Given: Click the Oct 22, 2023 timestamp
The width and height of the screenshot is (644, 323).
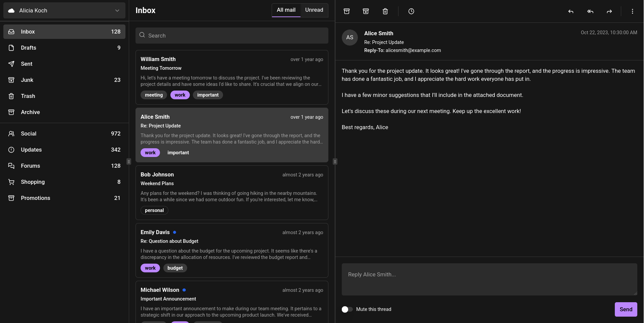Looking at the screenshot, I should pyautogui.click(x=609, y=33).
